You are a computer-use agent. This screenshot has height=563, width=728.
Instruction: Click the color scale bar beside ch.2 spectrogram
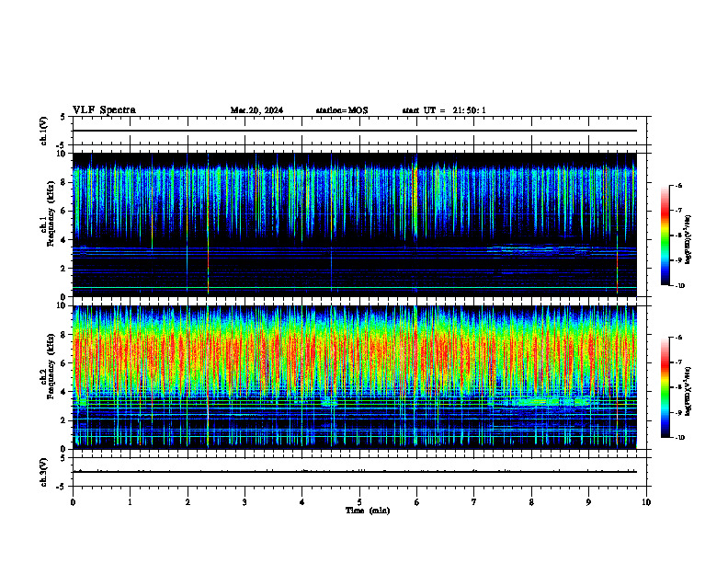[x=665, y=387]
